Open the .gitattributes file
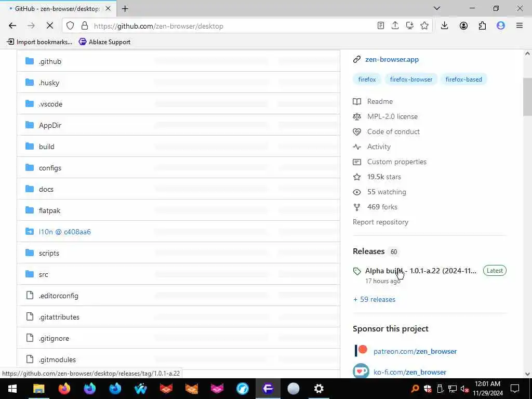 click(x=59, y=317)
